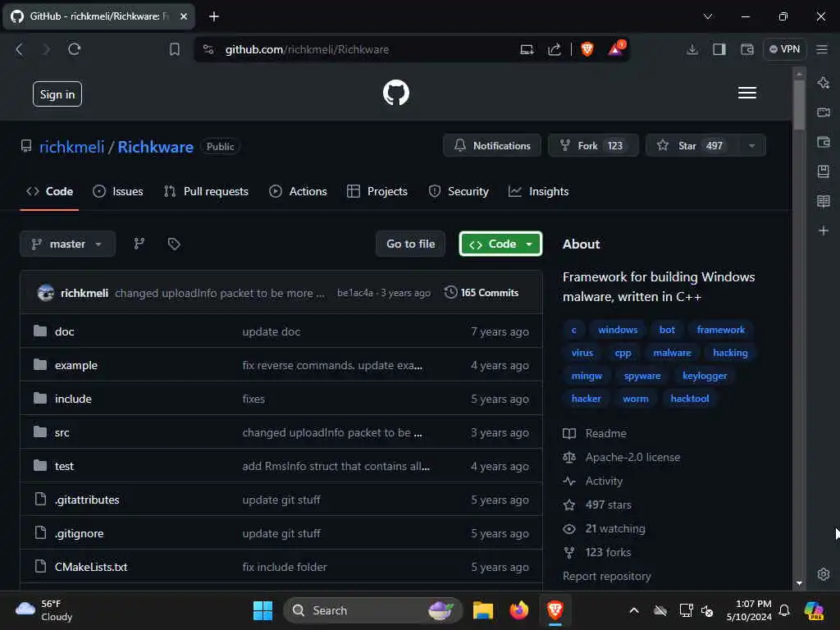
Task: Switch to the Issues tab
Action: (118, 191)
